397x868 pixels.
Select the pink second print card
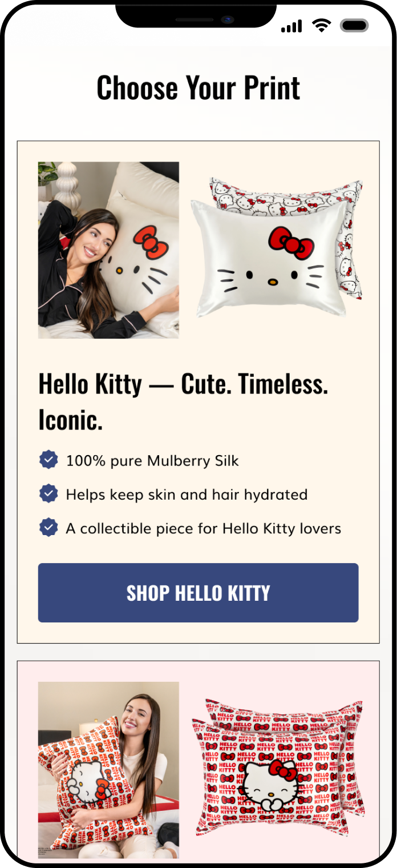(x=198, y=762)
